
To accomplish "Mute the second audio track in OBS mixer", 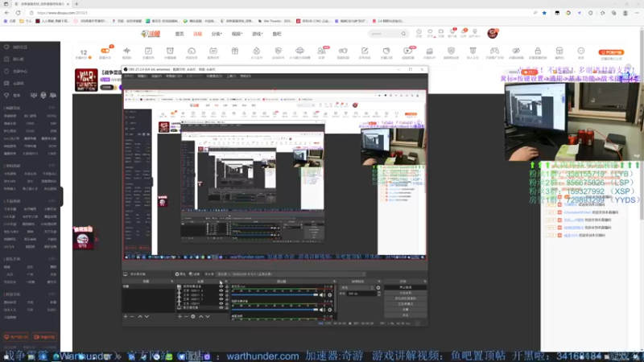I will pyautogui.click(x=323, y=310).
